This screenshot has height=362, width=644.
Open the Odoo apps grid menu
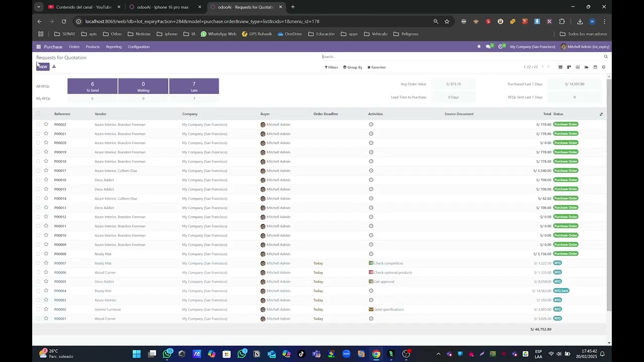pos(38,47)
